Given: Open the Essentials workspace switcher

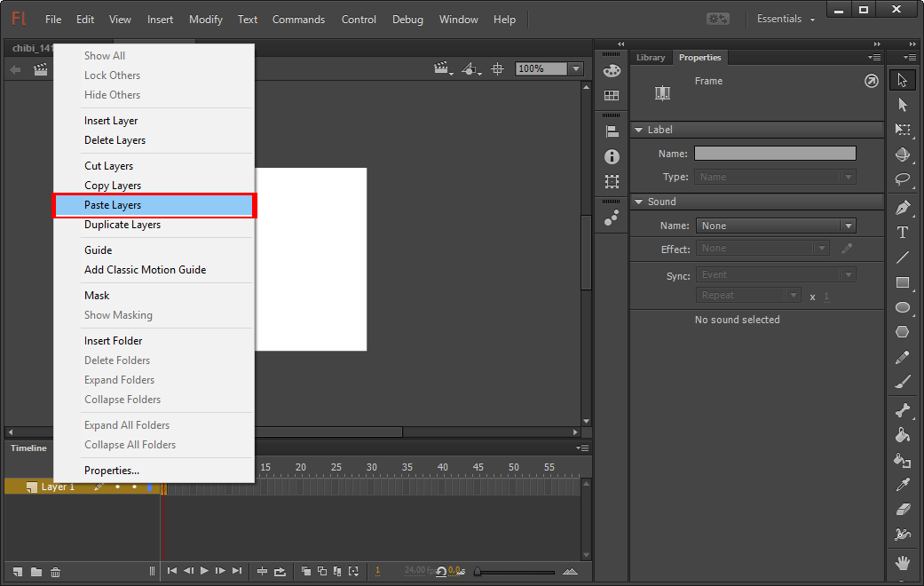Looking at the screenshot, I should [x=786, y=19].
